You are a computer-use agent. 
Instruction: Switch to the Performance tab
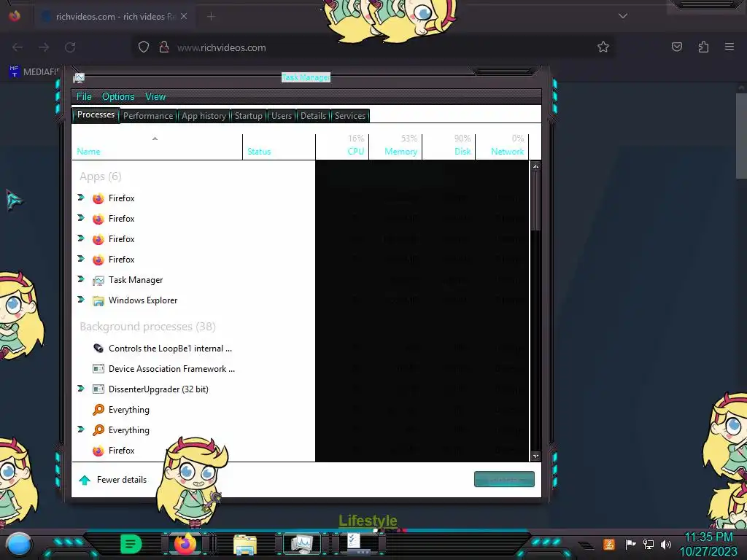[147, 116]
